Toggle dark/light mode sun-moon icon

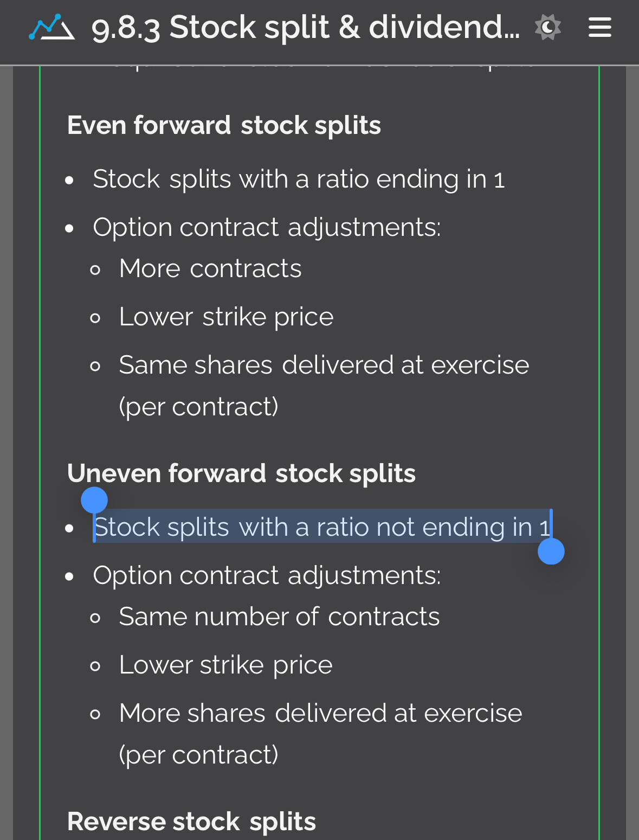[547, 27]
